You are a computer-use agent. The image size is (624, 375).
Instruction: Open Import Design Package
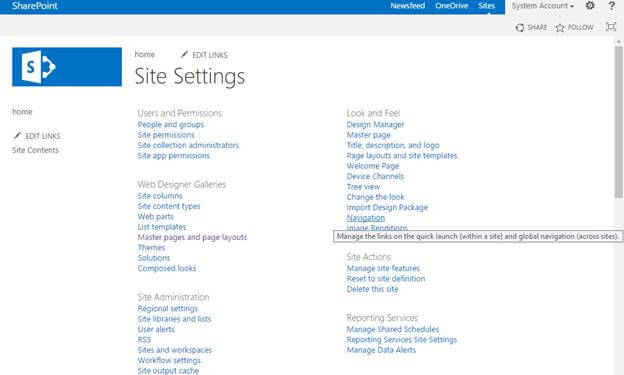[x=387, y=207]
